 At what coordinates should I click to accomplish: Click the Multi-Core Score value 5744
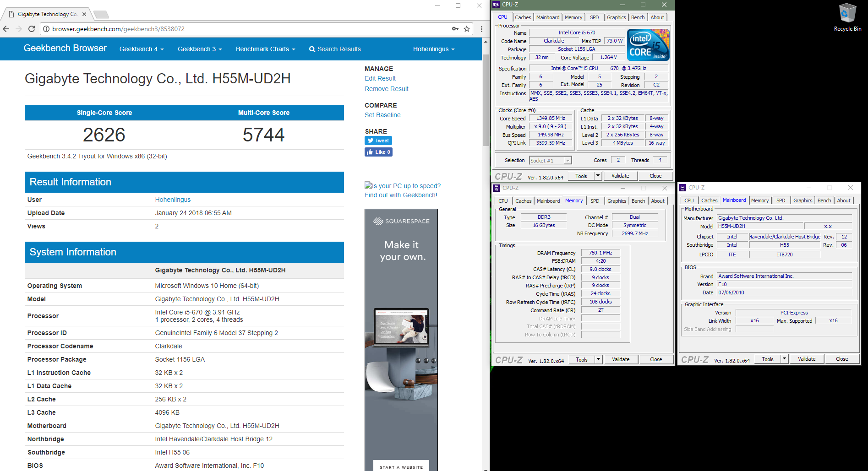(x=263, y=135)
